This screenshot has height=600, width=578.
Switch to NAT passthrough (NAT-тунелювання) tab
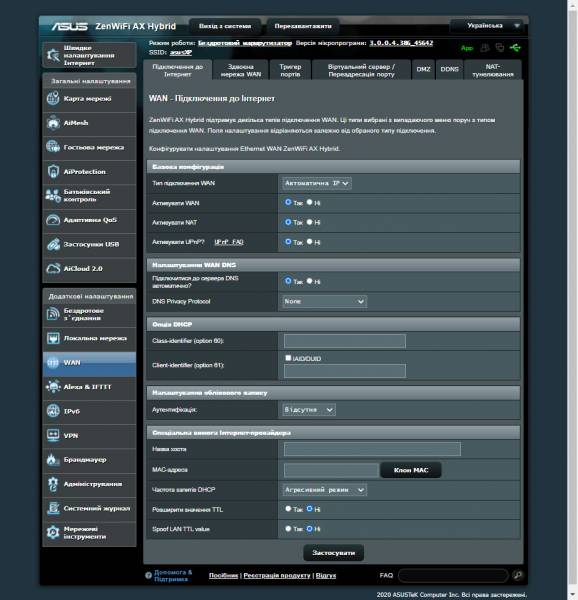[493, 70]
